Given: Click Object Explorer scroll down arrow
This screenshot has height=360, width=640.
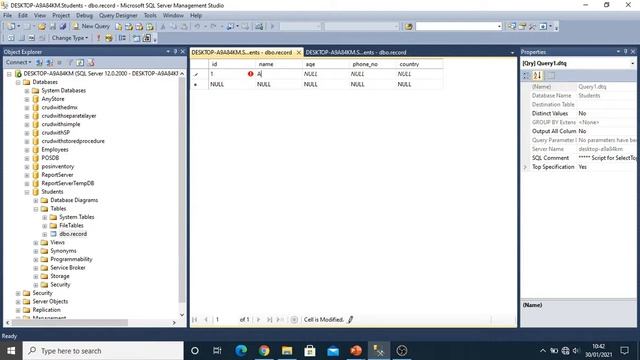Looking at the screenshot, I should (182, 315).
